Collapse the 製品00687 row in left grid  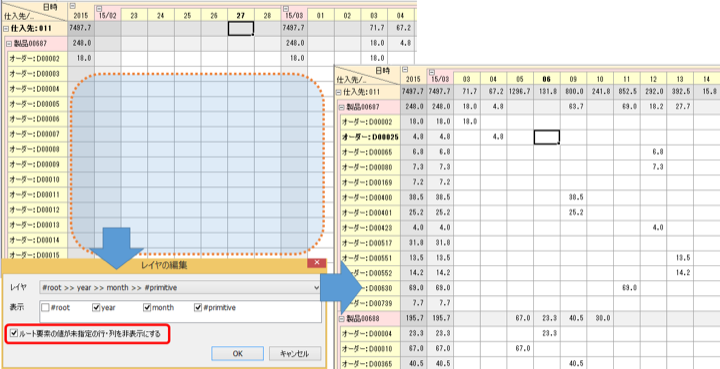coord(10,44)
